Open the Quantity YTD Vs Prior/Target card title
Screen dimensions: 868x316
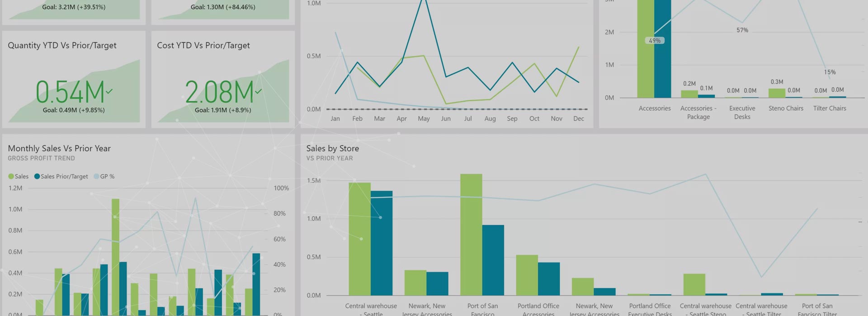(x=62, y=46)
